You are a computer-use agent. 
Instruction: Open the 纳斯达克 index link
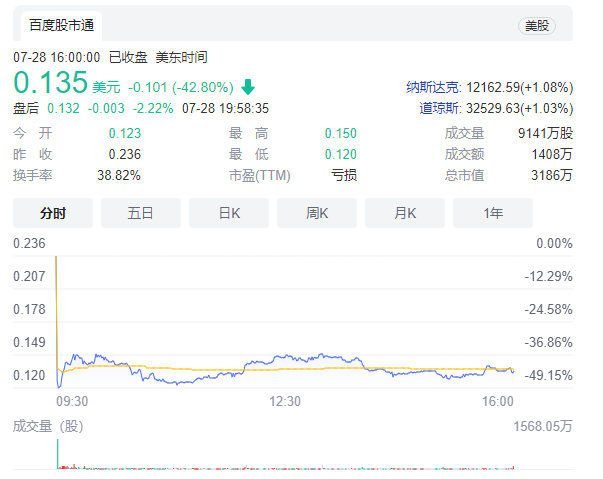(433, 87)
